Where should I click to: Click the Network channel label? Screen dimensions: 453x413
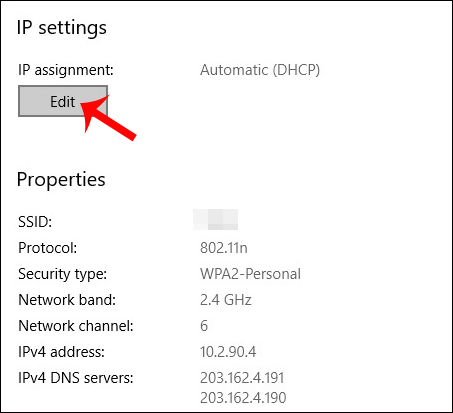click(76, 326)
